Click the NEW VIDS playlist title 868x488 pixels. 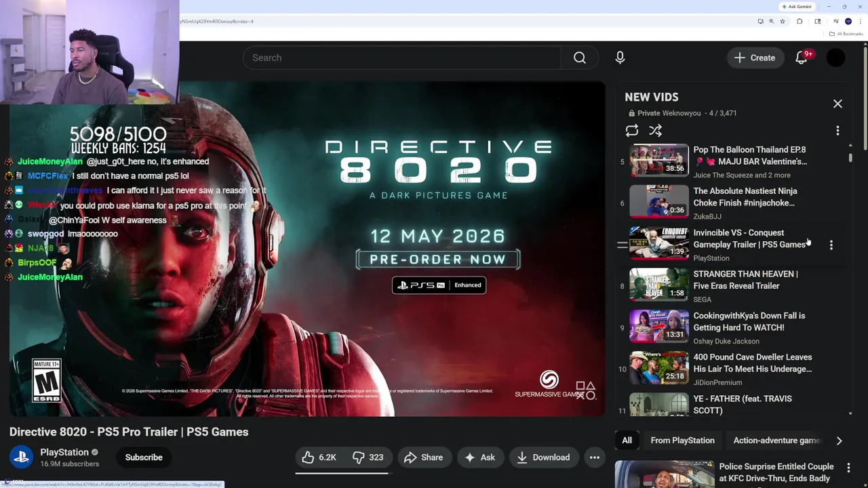652,97
